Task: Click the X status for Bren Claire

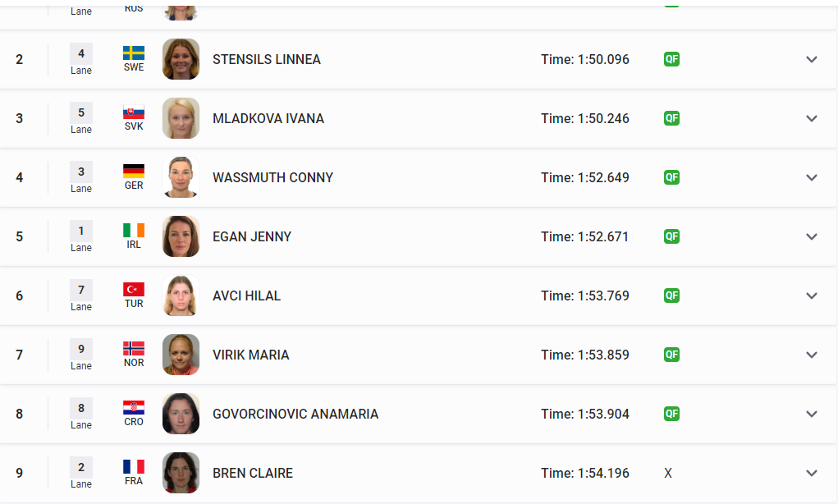Action: (668, 473)
